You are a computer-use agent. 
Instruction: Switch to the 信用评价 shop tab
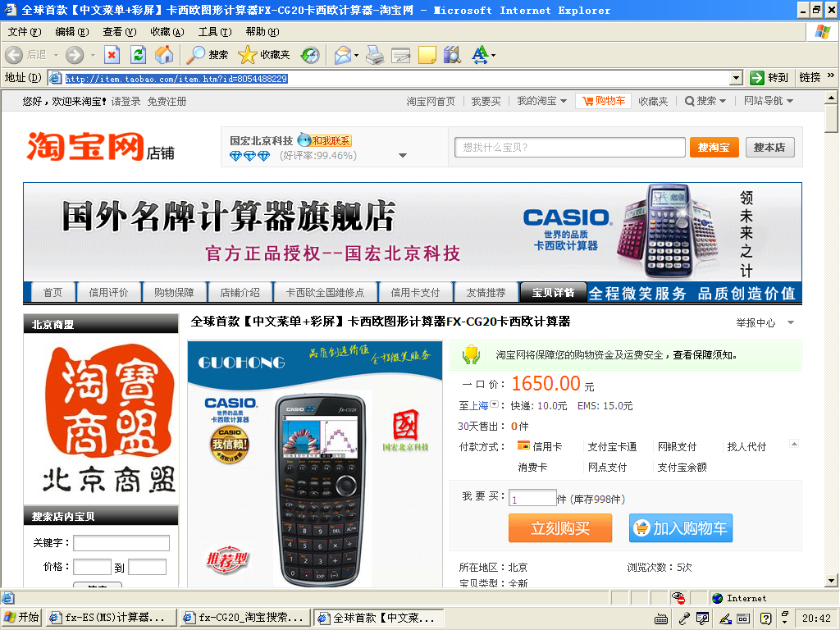coord(109,293)
